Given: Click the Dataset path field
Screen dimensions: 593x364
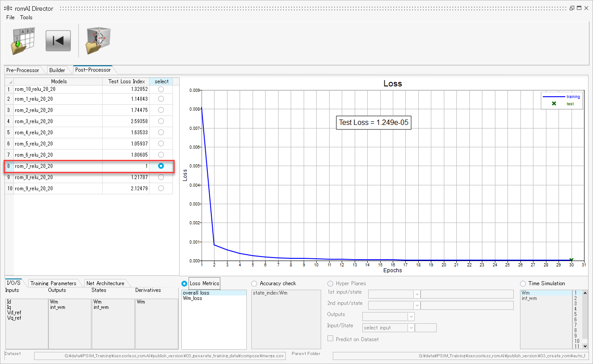Looking at the screenshot, I should 160,356.
